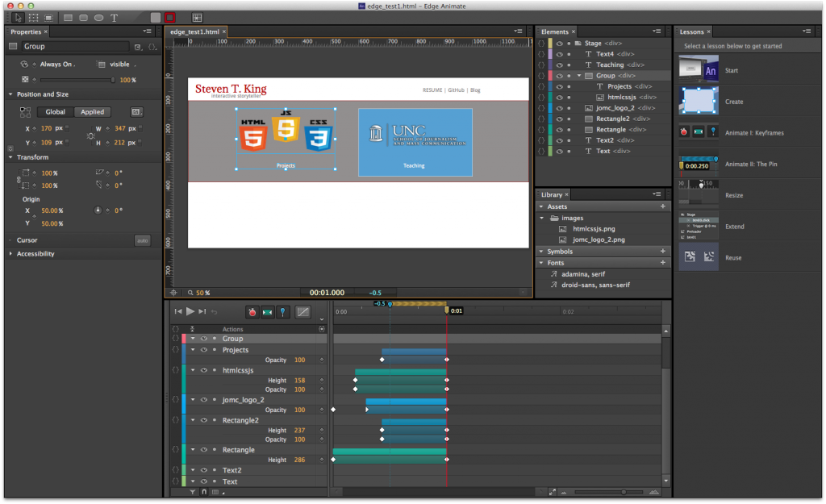Click the background color swatch in toolbar
Viewport: 826px width, 504px height.
(156, 18)
